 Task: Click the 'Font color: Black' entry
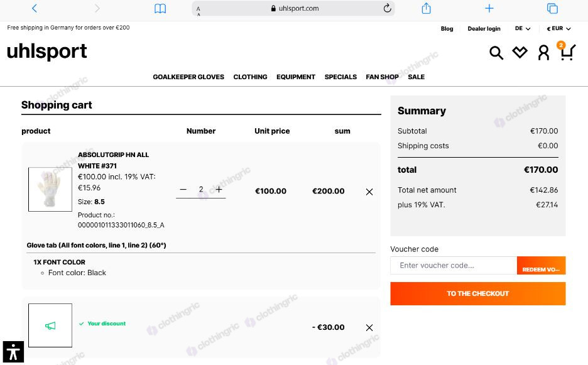[77, 273]
